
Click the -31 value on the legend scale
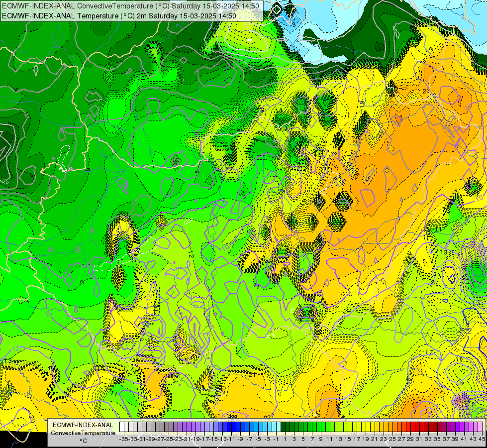tap(142, 439)
